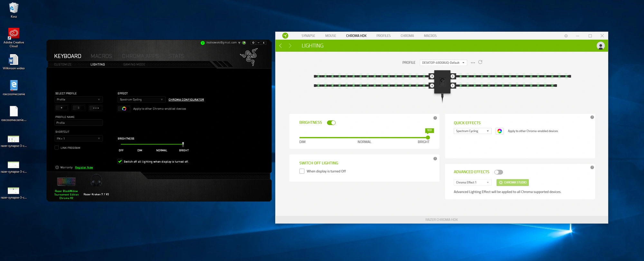Click the back arrow in the Lighting header
Screen dimensions: 644x261
[x=280, y=46]
